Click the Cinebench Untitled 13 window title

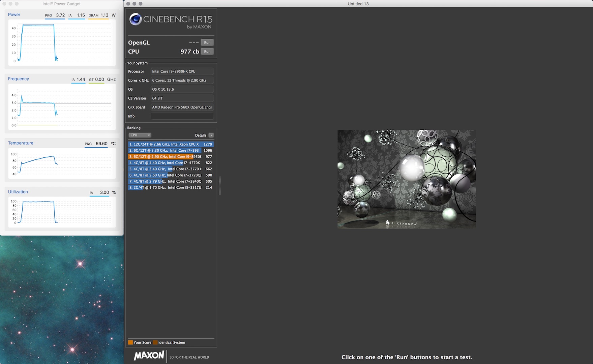click(x=358, y=4)
